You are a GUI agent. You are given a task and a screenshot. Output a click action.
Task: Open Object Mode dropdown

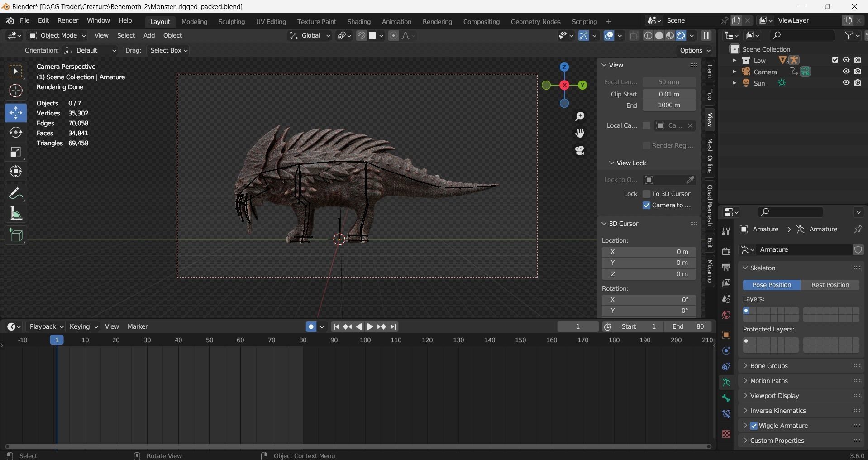(x=57, y=35)
